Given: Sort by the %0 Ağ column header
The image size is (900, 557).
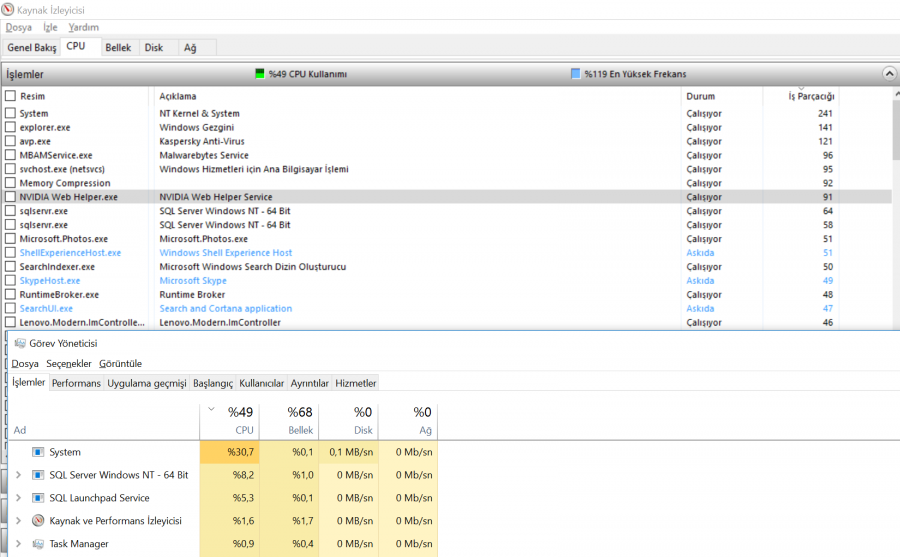Looking at the screenshot, I should click(x=408, y=420).
